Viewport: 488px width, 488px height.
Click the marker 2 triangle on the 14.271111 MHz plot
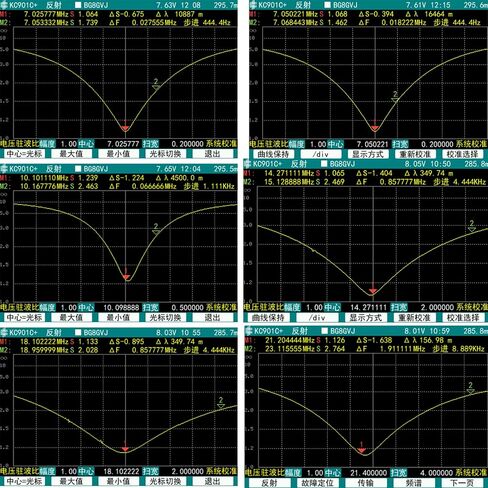[x=472, y=229]
